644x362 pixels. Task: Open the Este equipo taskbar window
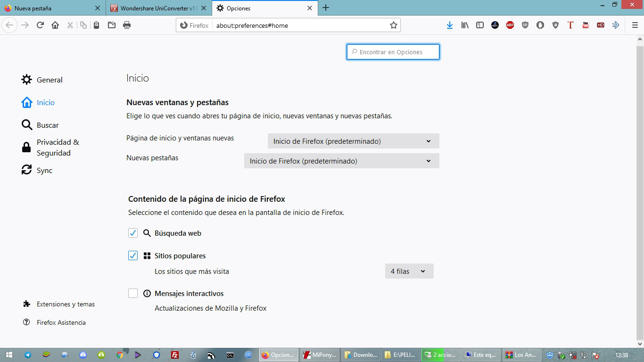click(480, 355)
